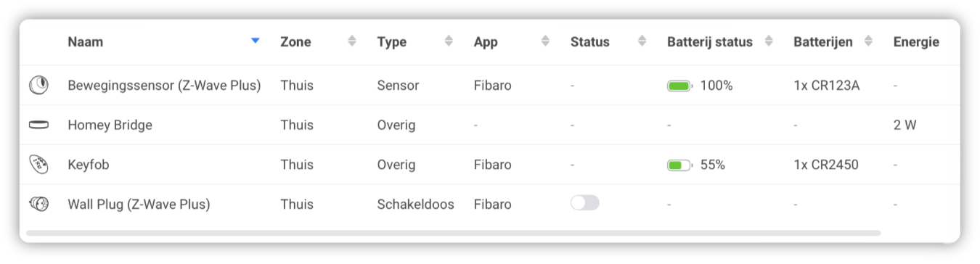Toggle the Wall Plug status switch
The width and height of the screenshot is (980, 264).
click(x=585, y=203)
